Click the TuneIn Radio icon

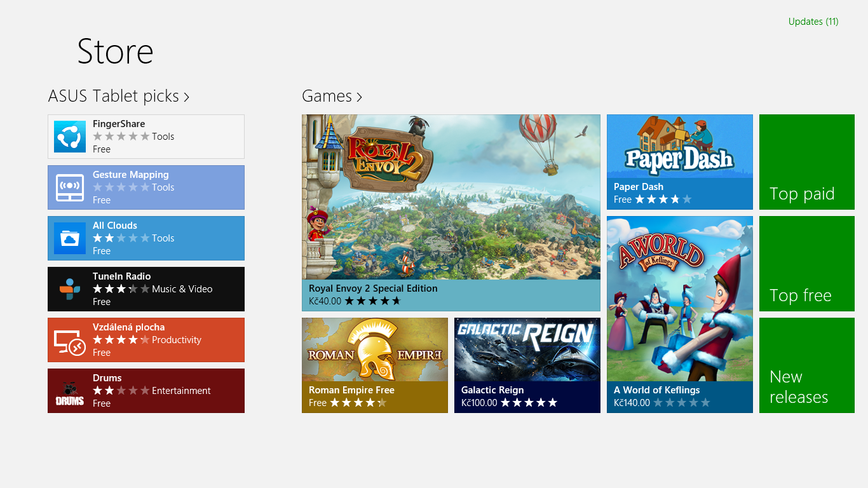coord(70,289)
